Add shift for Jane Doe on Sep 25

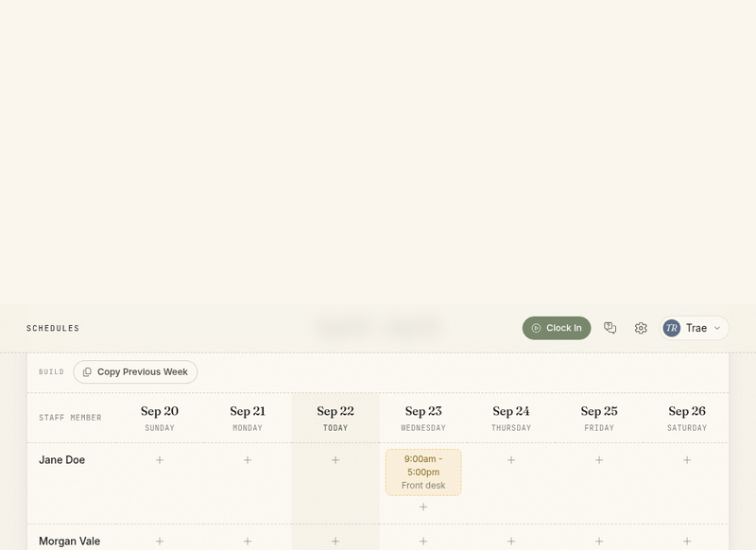point(599,460)
